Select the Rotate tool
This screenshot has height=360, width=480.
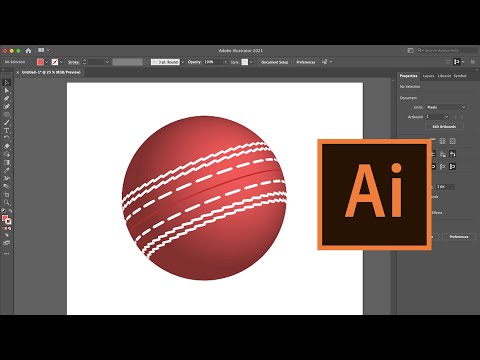point(7,138)
